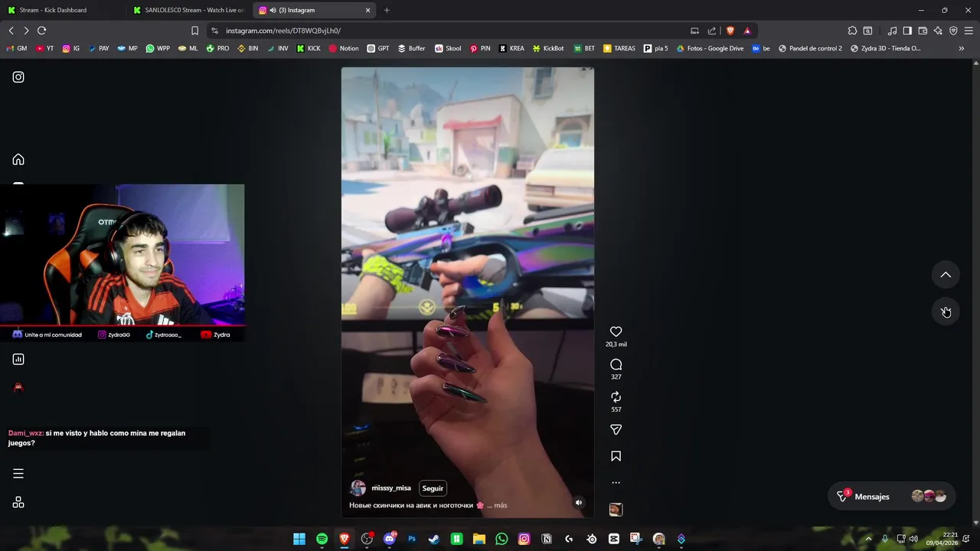The width and height of the screenshot is (980, 551).
Task: Reload the current page
Action: pyautogui.click(x=41, y=31)
